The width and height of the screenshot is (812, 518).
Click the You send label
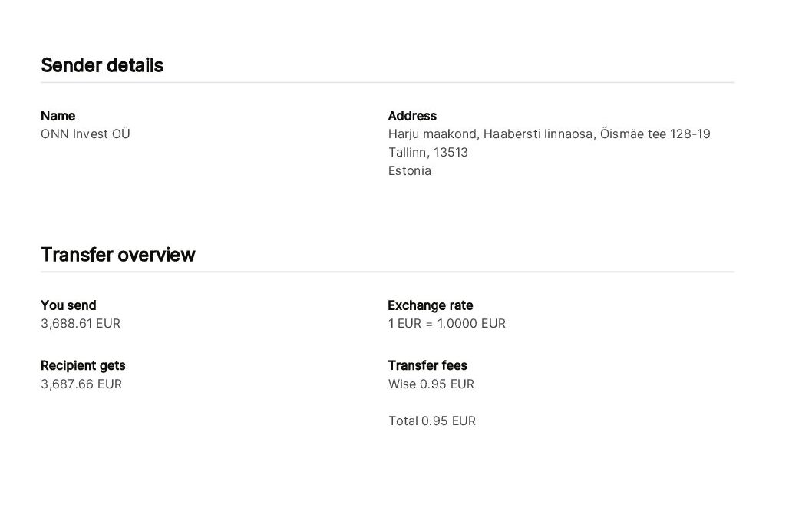point(68,305)
